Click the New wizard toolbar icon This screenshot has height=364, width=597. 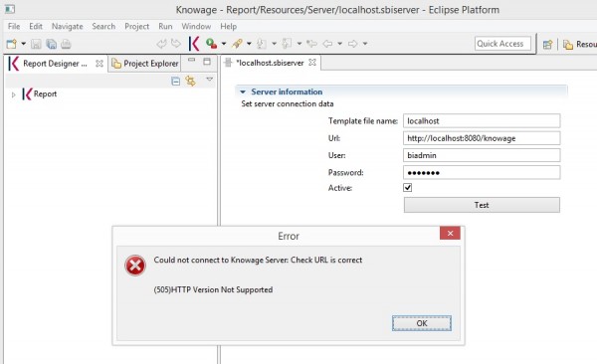(x=11, y=44)
